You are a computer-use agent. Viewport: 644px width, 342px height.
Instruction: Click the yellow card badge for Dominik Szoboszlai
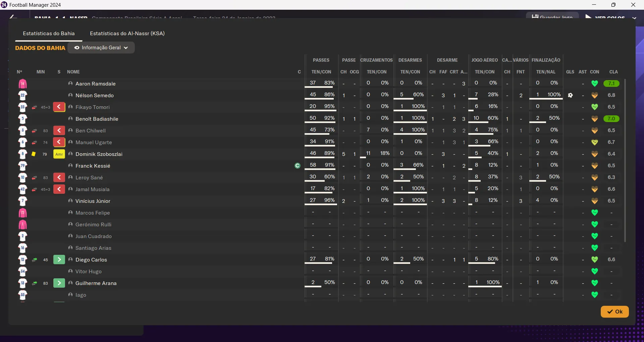59,154
